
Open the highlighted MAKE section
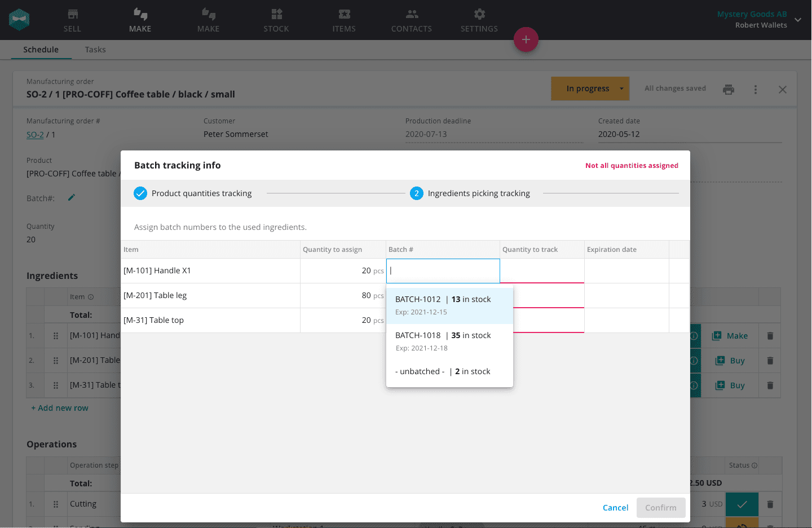coord(140,20)
